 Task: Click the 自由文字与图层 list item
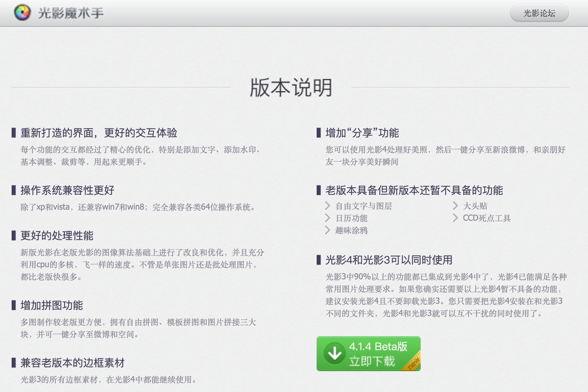coord(363,206)
